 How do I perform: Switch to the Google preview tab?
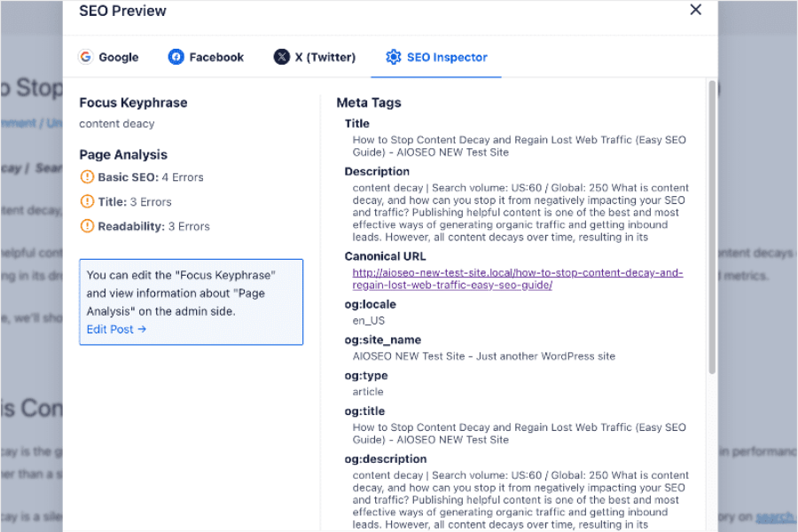118,57
